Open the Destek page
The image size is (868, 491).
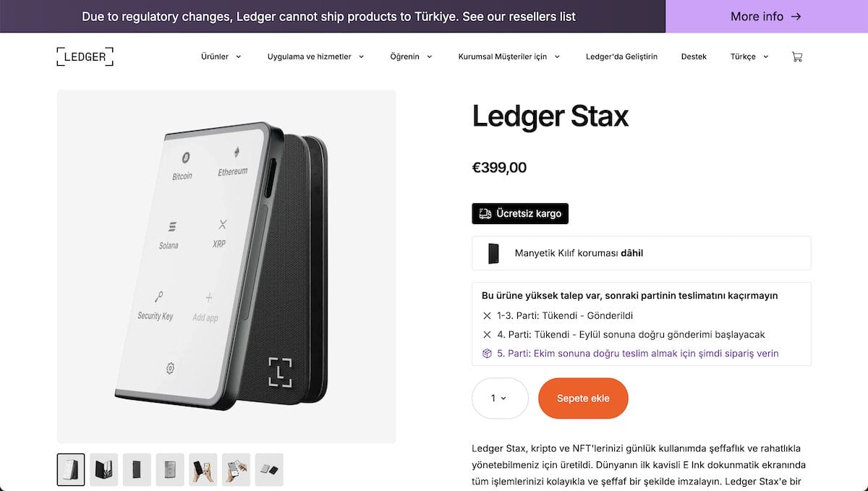[694, 56]
